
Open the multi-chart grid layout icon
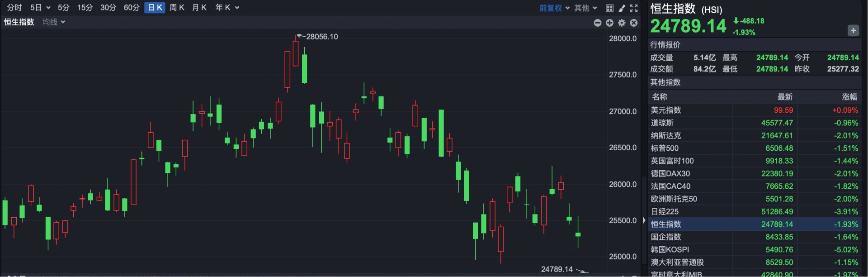609,8
